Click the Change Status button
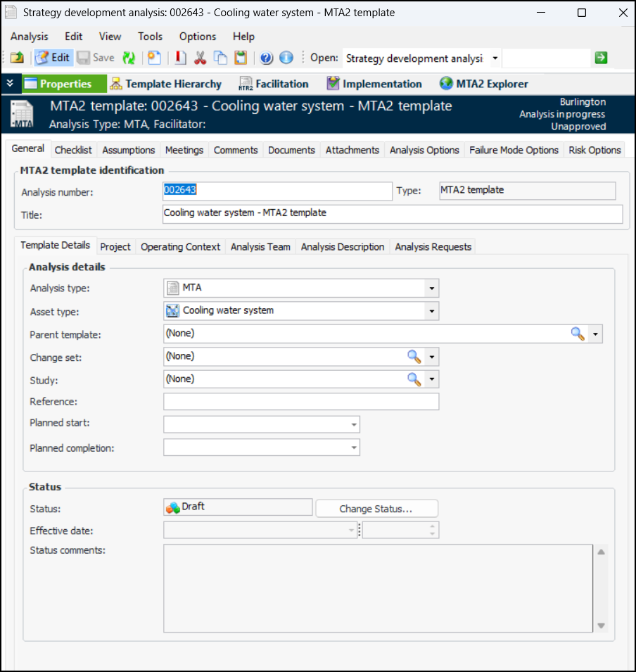The height and width of the screenshot is (672, 636). coord(376,509)
